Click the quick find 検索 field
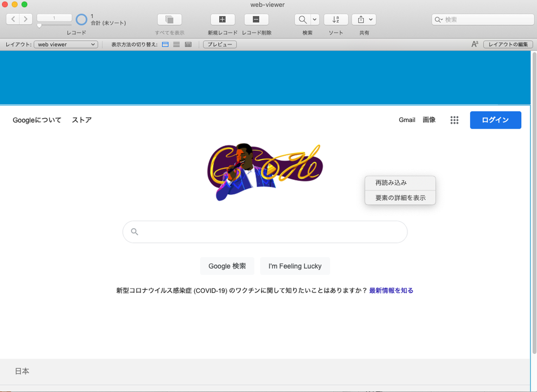 483,20
